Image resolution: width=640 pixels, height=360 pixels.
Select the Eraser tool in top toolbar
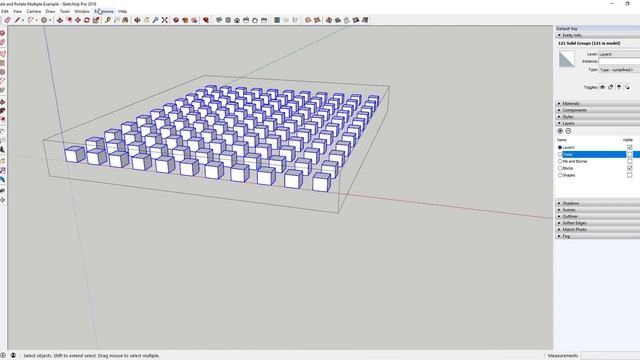(x=7, y=20)
